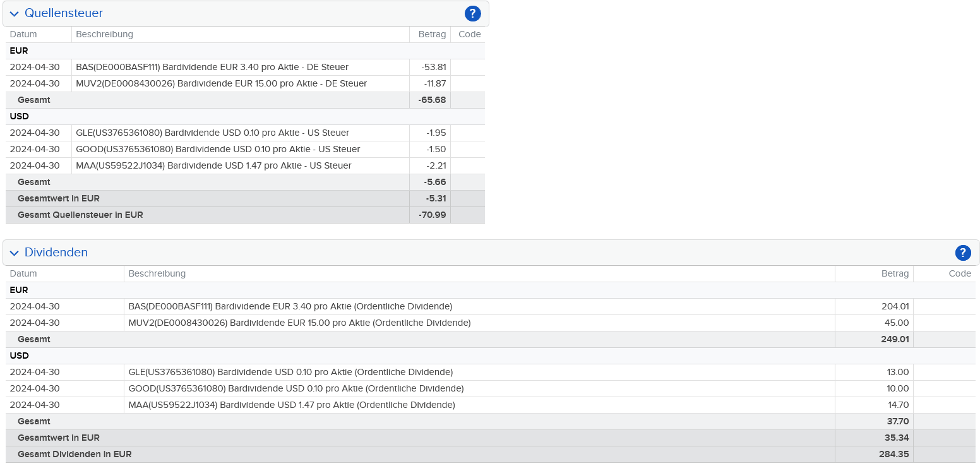Select EUR currency header in Quellensteuer
This screenshot has height=466, width=980.
tap(19, 51)
